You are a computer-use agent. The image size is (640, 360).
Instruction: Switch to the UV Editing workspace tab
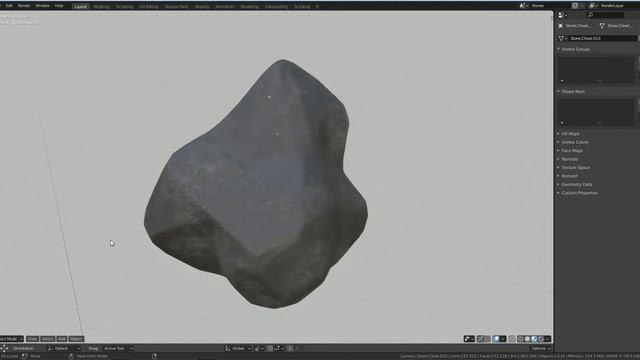tap(149, 7)
